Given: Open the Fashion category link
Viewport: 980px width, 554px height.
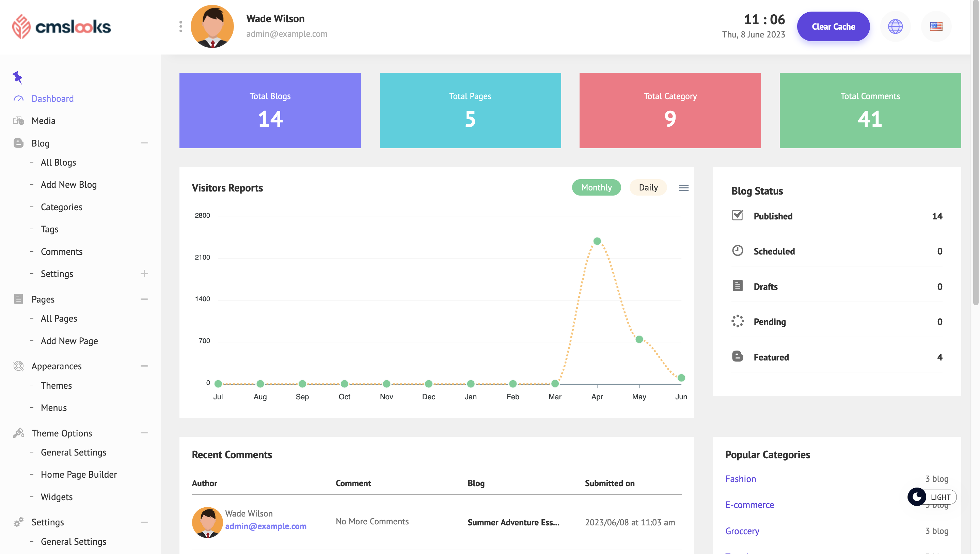Looking at the screenshot, I should pos(740,479).
